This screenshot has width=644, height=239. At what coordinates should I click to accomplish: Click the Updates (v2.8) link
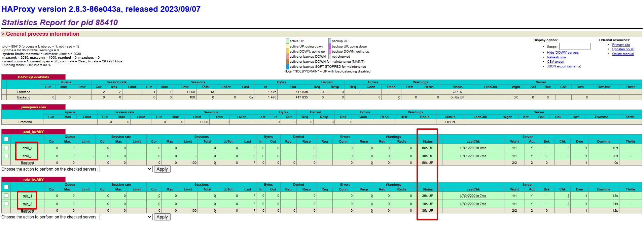pyautogui.click(x=623, y=49)
